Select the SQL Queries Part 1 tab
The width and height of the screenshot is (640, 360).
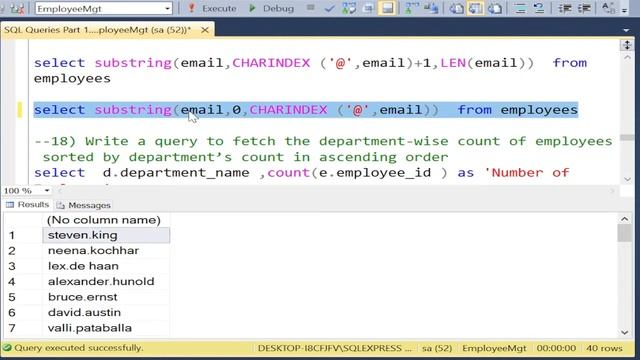[98, 30]
